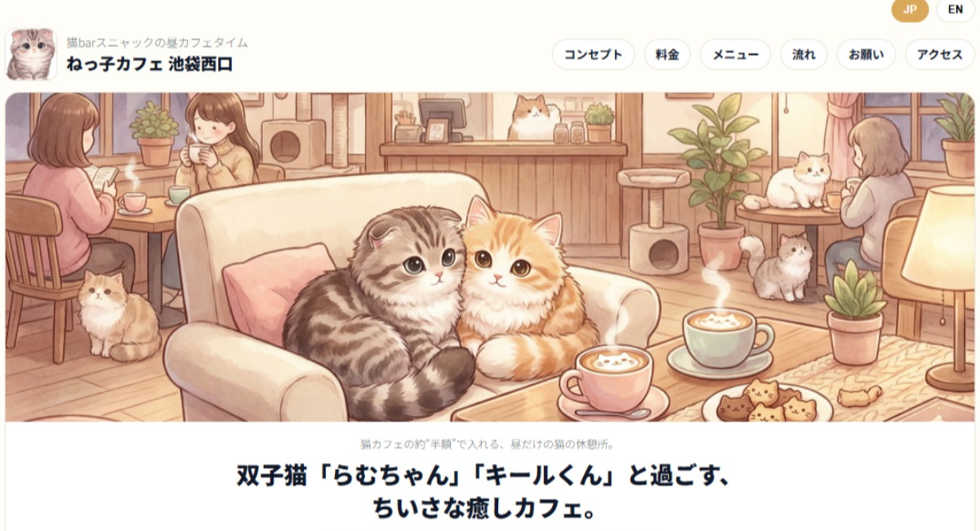
Task: Jump to the 流れ section
Action: (804, 55)
